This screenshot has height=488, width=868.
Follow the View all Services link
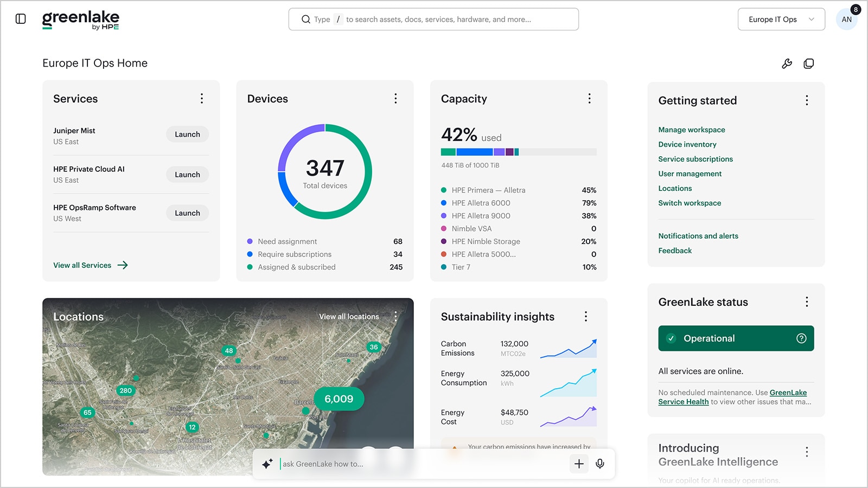[x=81, y=265]
